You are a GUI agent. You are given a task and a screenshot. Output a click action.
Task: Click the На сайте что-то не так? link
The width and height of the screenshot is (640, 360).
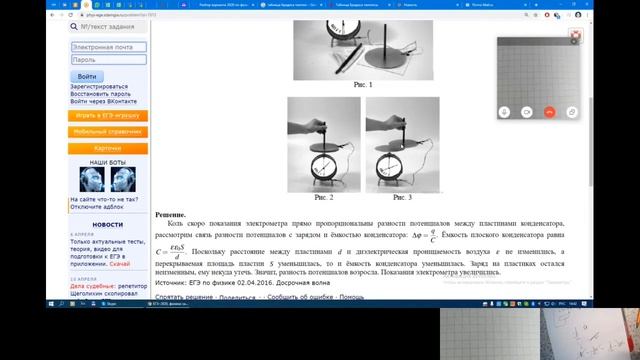pos(104,199)
